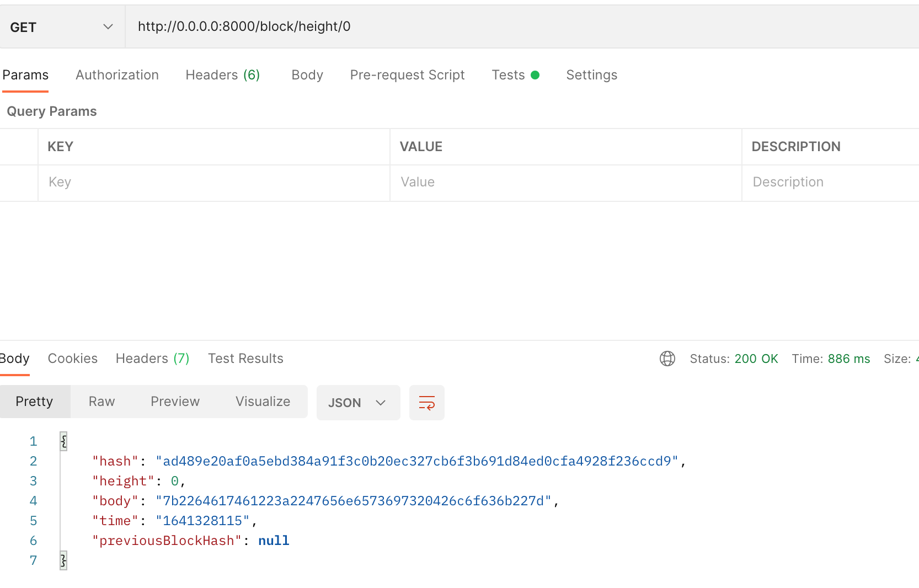This screenshot has height=588, width=919.
Task: Open the Test Results tab
Action: click(245, 359)
